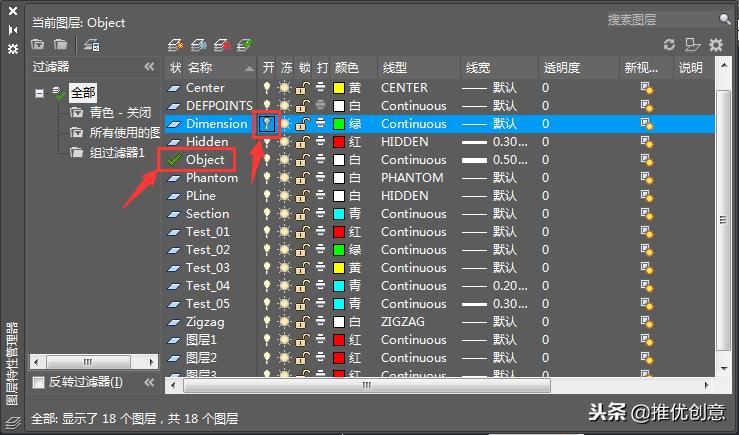Open linetype CENTER of Center layer
This screenshot has height=435, width=739.
coord(404,88)
